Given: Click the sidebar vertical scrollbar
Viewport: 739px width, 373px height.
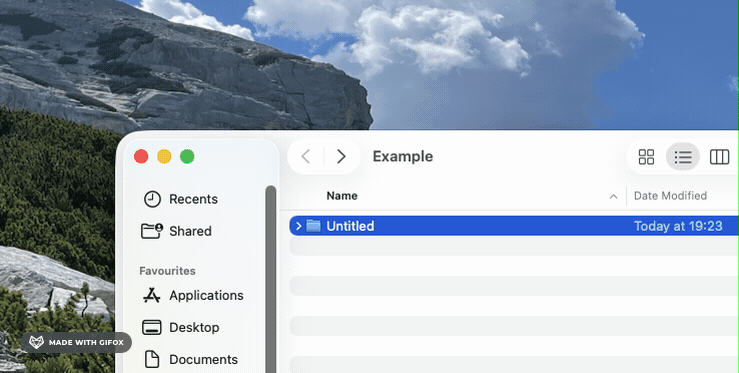Looking at the screenshot, I should tap(271, 279).
